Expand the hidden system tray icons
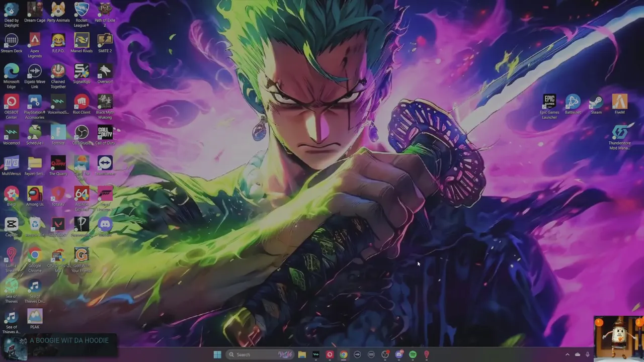 click(x=567, y=354)
